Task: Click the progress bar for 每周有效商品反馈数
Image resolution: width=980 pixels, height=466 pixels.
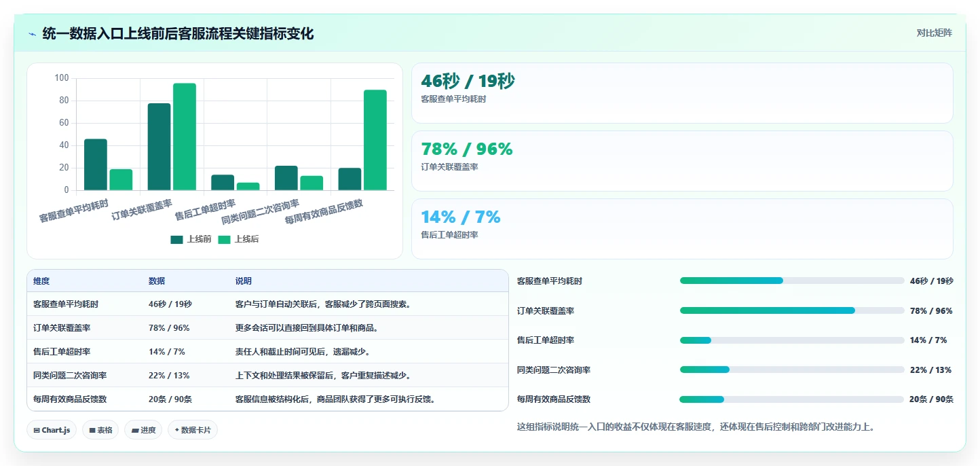Action: coord(792,399)
